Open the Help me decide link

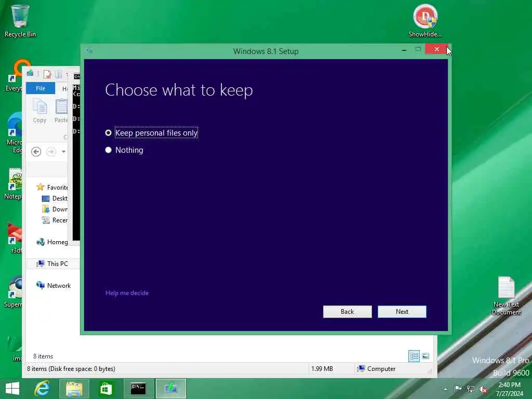click(x=127, y=293)
